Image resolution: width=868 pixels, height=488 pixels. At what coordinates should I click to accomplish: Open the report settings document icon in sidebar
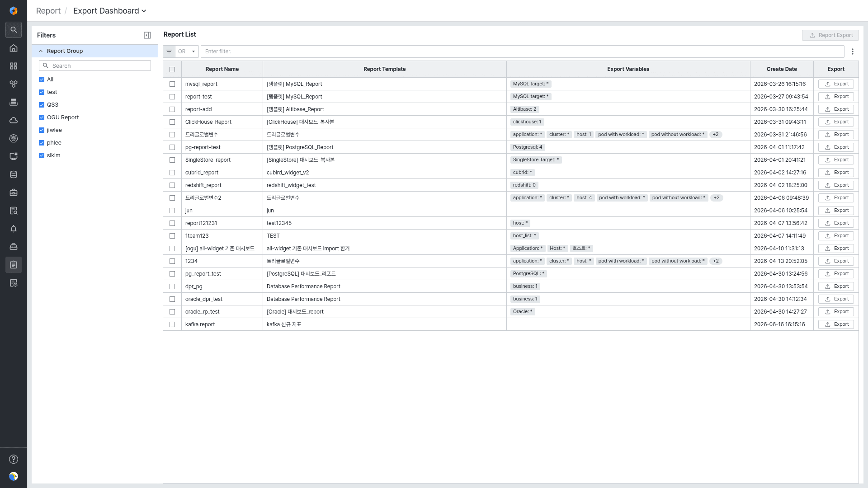[x=14, y=283]
